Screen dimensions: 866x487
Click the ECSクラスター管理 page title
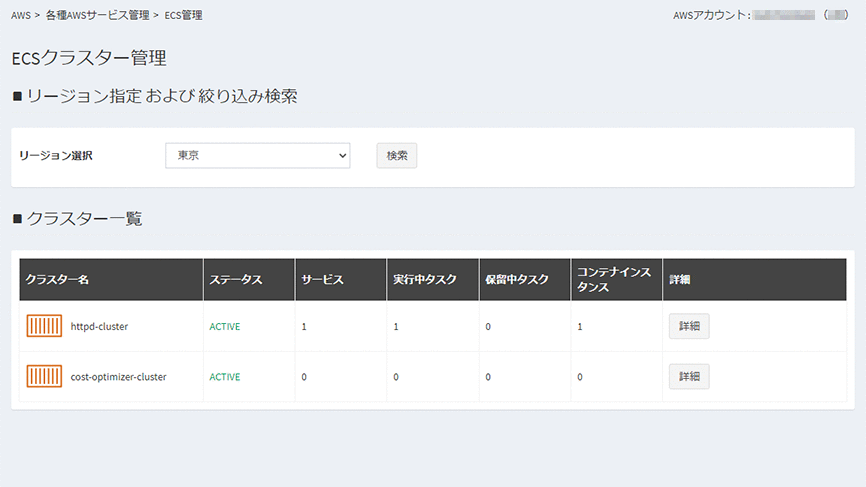(x=89, y=58)
